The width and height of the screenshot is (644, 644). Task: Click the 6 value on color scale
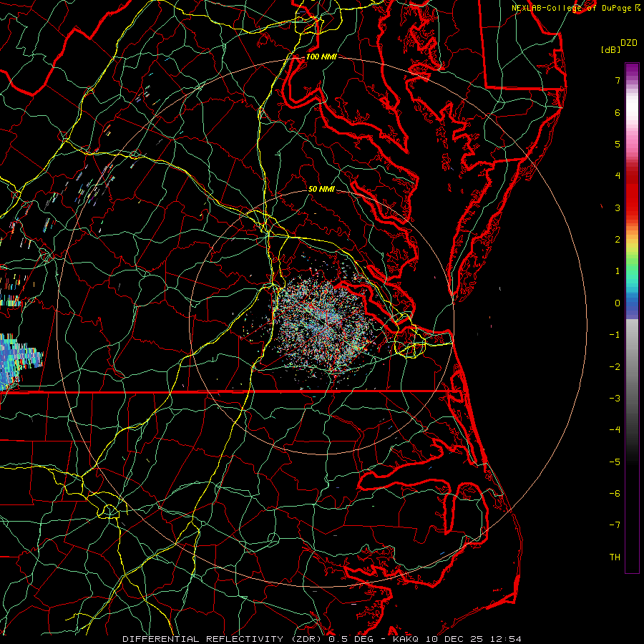(x=618, y=112)
